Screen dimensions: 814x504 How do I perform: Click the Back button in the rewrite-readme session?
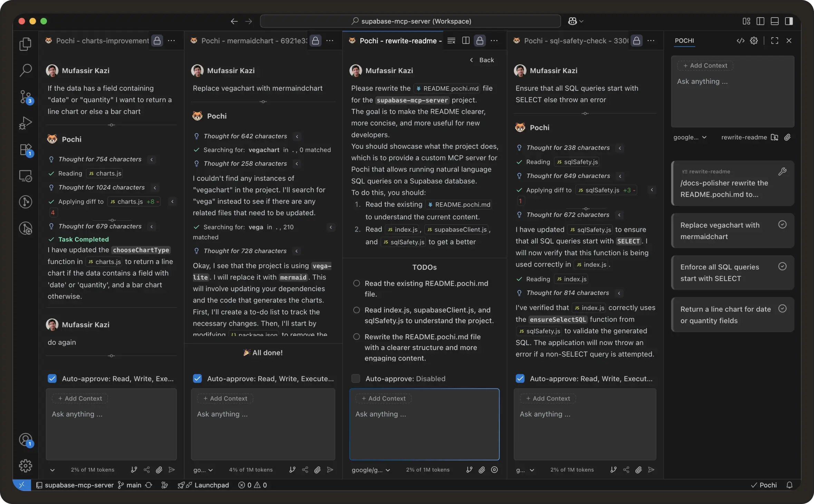pos(483,60)
